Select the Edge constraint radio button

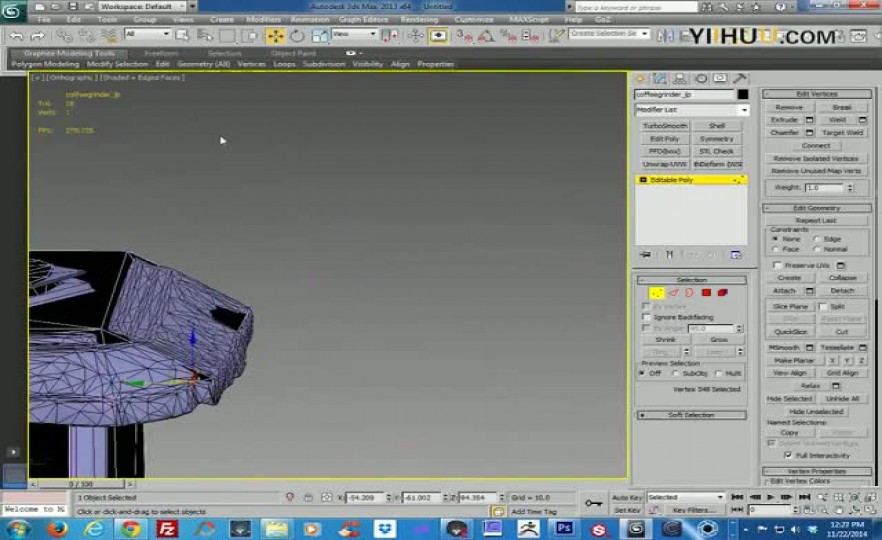pyautogui.click(x=817, y=239)
